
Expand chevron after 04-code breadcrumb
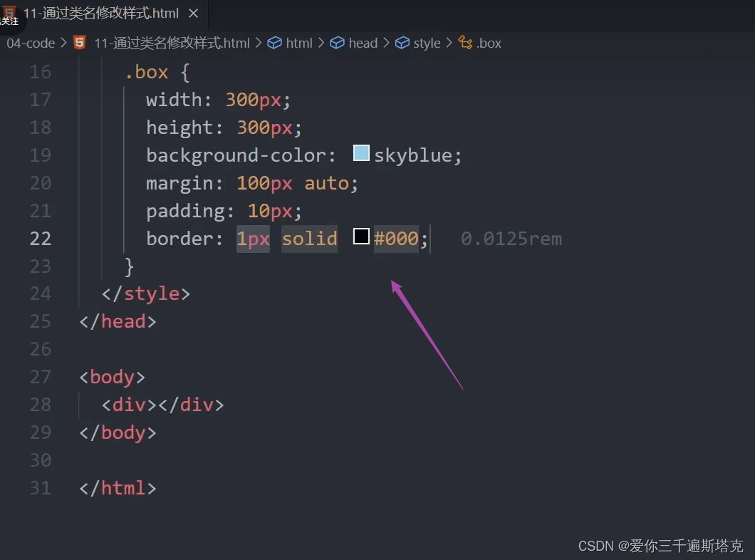[x=63, y=43]
